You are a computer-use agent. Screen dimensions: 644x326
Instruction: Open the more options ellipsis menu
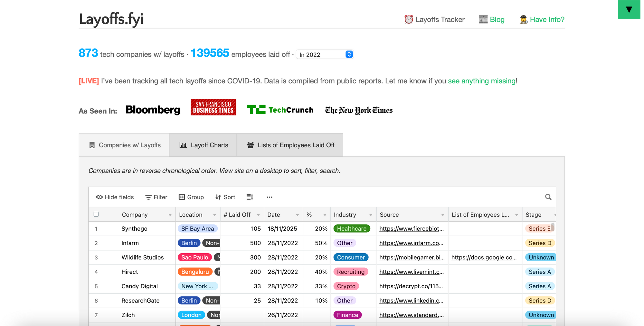pos(270,197)
